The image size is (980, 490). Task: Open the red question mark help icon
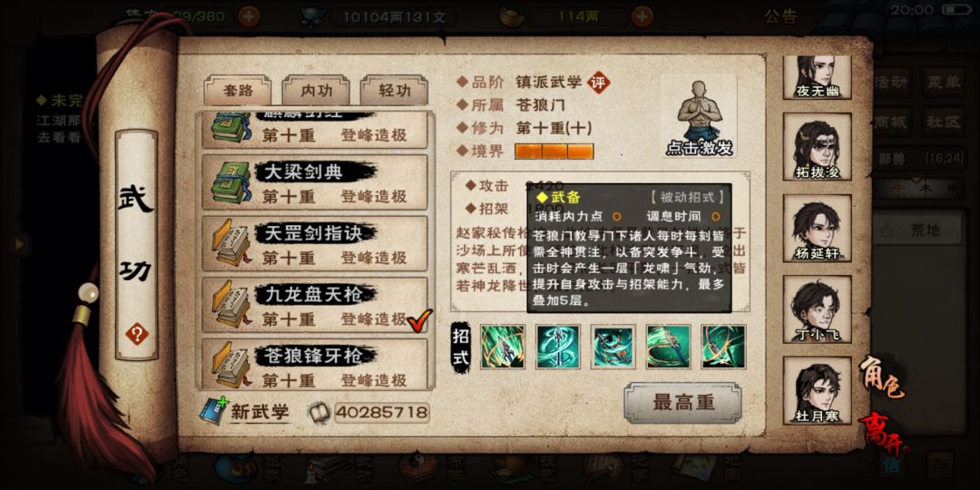[137, 334]
